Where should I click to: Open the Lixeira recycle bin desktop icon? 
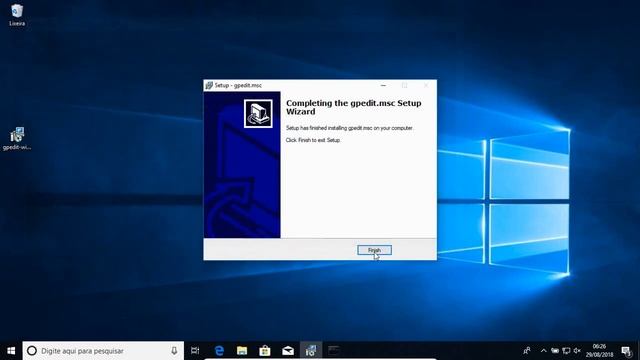pos(17,15)
